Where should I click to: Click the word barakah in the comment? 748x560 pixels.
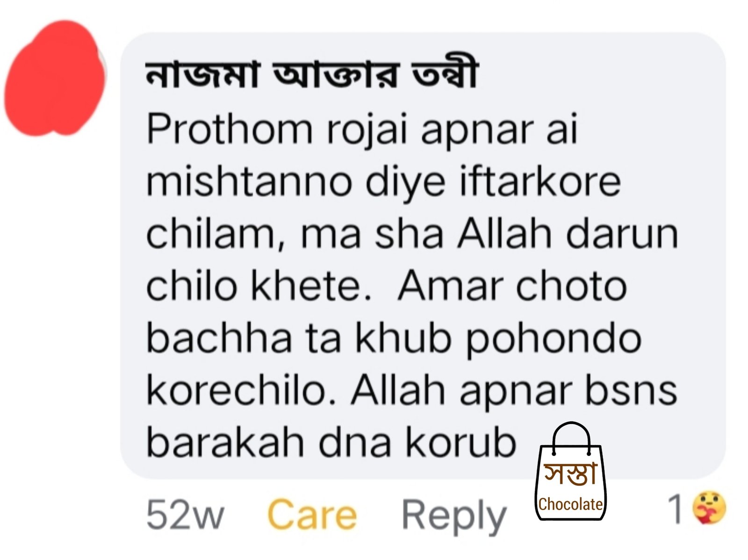click(225, 442)
